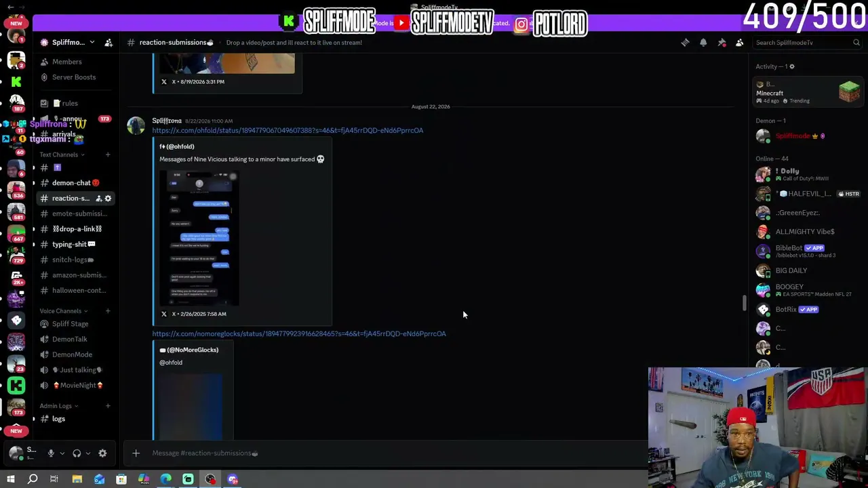868x488 pixels.
Task: Collapse the Admin Logs category
Action: coord(59,406)
